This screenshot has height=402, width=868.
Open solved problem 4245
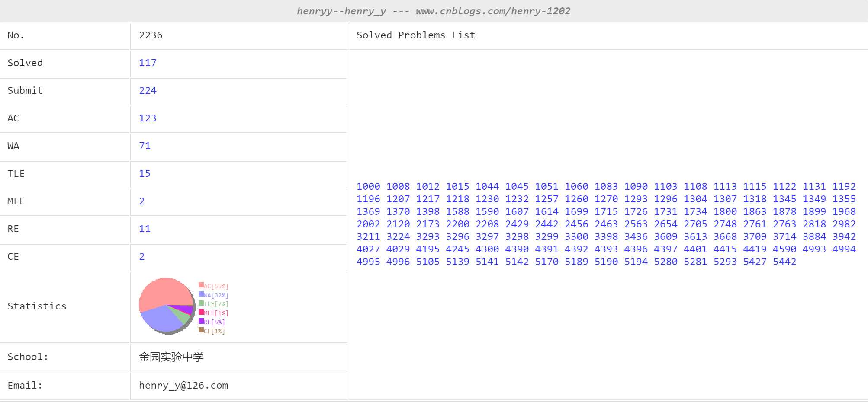457,249
